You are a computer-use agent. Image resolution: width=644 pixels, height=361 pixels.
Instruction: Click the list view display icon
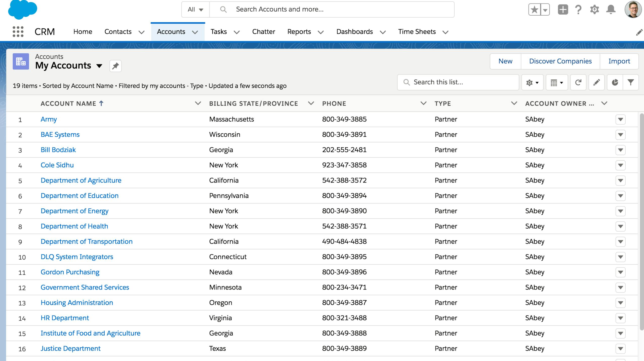click(x=556, y=82)
